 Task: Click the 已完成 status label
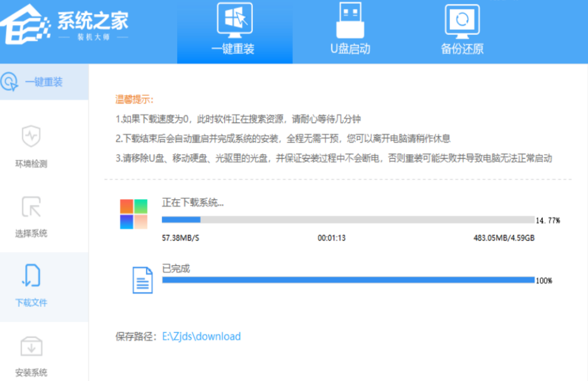[176, 269]
